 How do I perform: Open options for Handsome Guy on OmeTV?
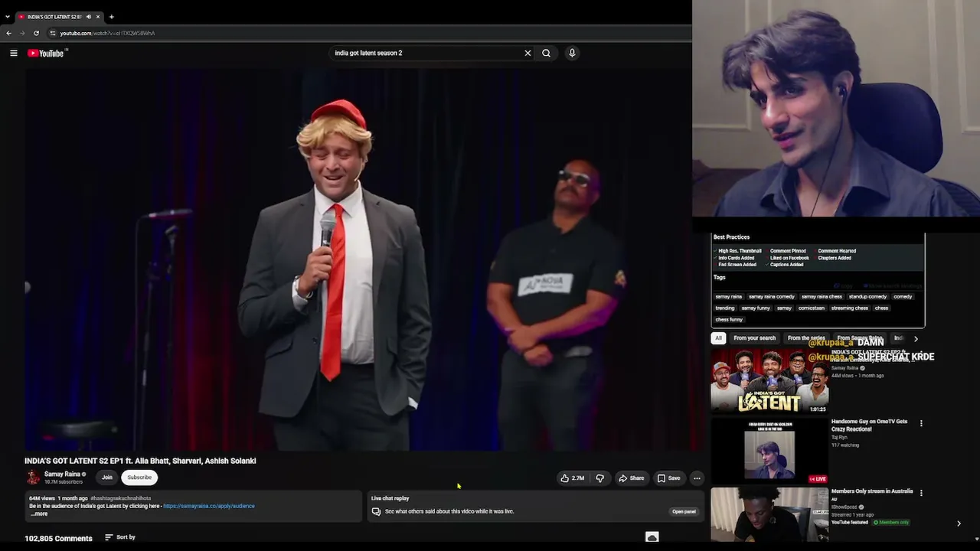pyautogui.click(x=921, y=423)
